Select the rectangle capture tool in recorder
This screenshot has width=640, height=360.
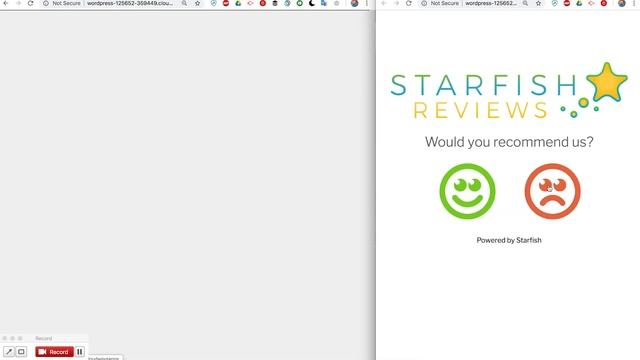click(x=21, y=352)
